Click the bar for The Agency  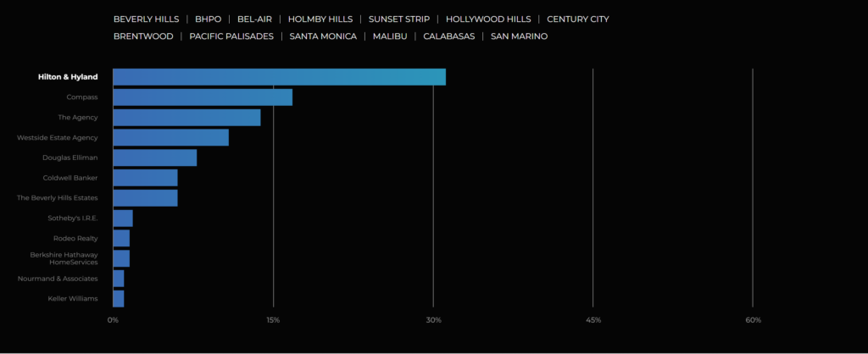[x=186, y=118]
